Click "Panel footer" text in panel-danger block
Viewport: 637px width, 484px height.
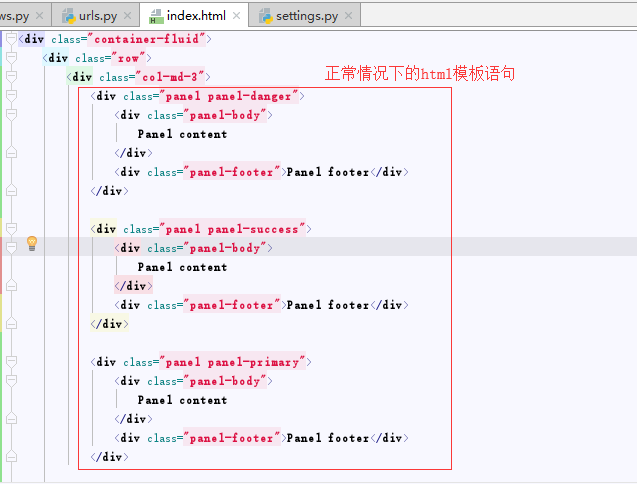[x=328, y=172]
